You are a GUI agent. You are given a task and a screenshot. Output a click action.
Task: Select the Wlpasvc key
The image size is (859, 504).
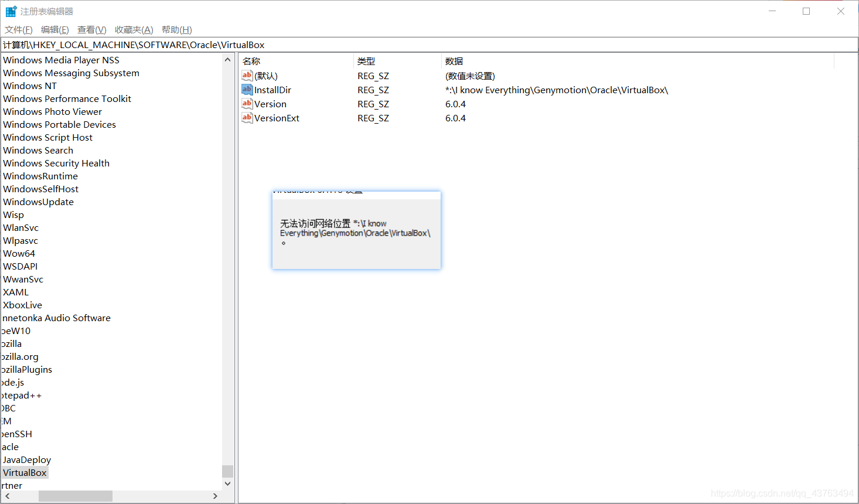(x=21, y=240)
